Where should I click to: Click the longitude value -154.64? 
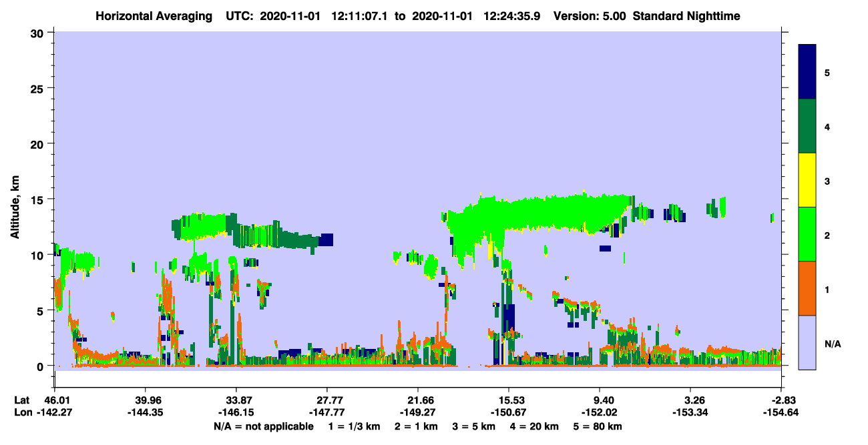point(782,412)
